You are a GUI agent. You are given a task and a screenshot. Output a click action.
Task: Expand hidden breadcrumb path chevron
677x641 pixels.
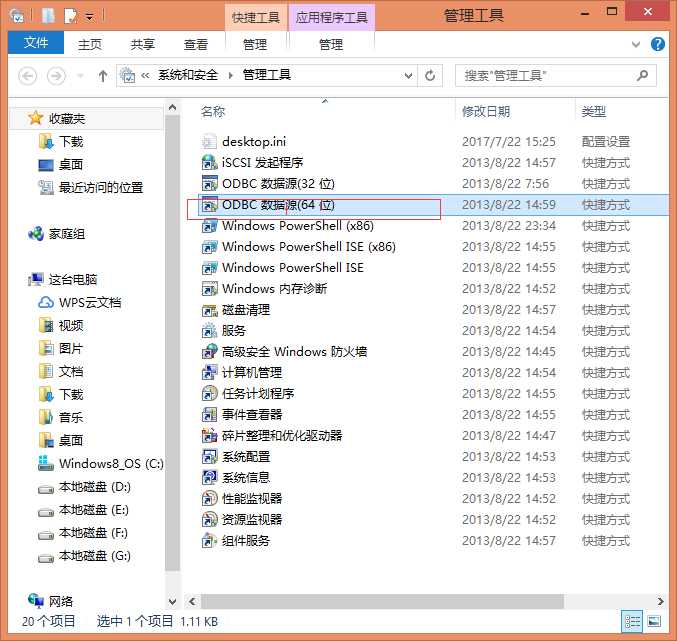click(x=145, y=76)
